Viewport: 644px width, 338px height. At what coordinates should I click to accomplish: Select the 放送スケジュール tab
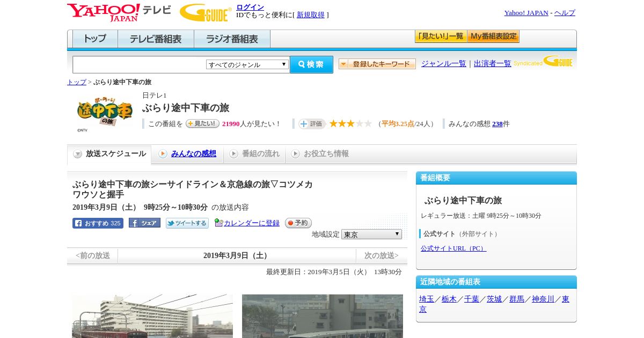[109, 154]
